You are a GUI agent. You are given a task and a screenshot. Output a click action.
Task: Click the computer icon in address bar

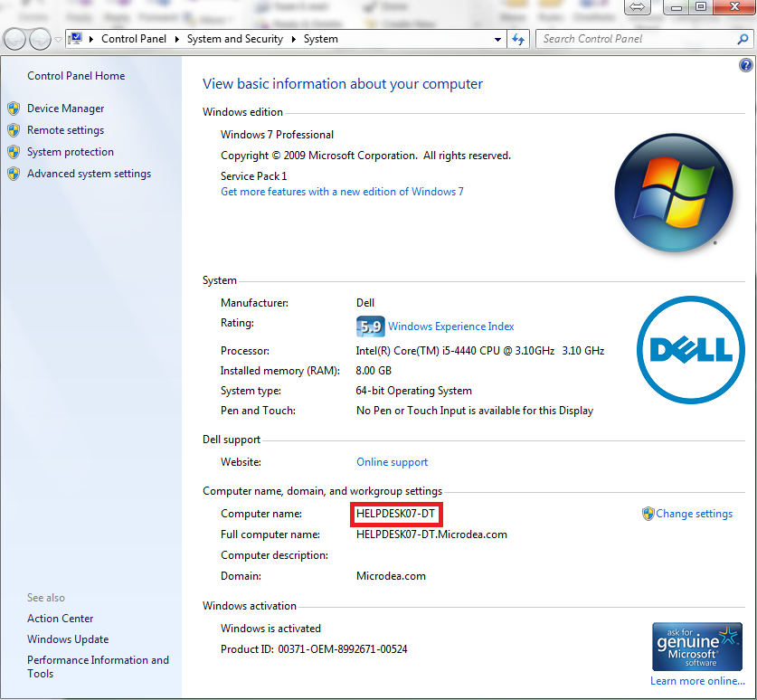[75, 38]
